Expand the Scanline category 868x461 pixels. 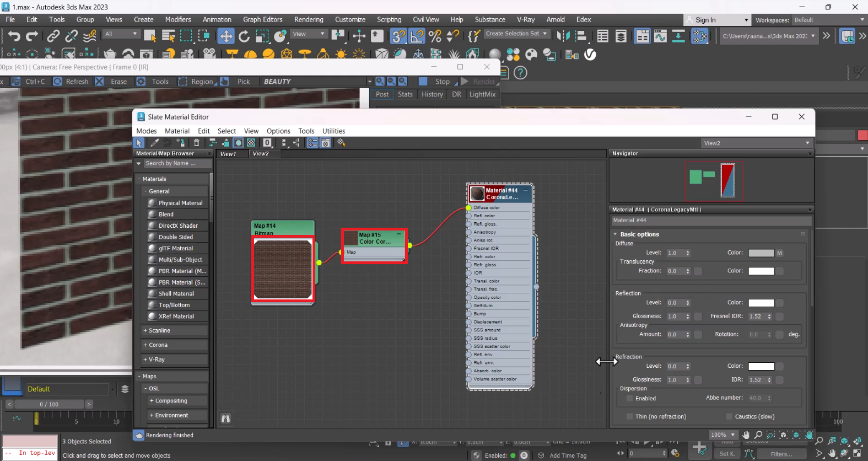coord(145,330)
